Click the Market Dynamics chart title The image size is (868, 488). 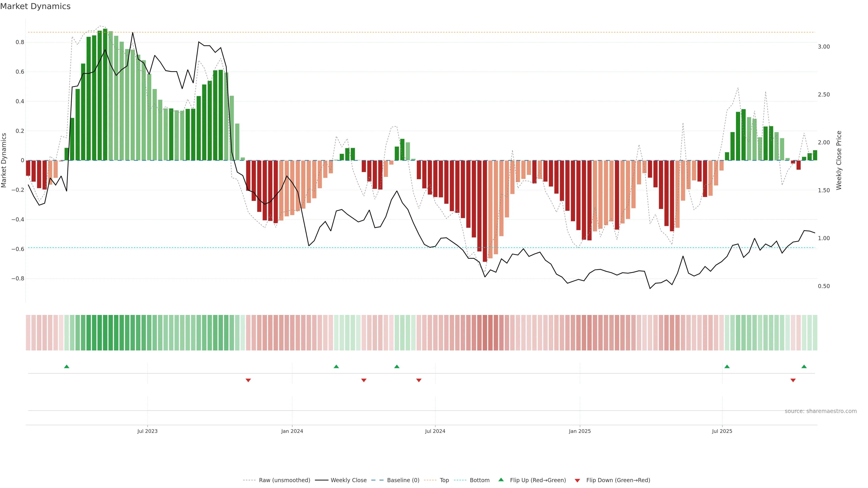click(35, 6)
